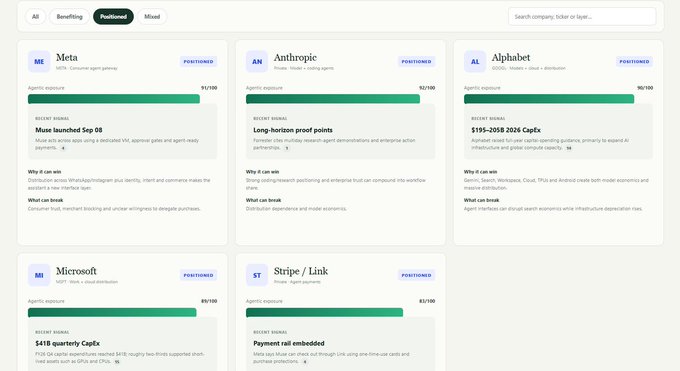Screen dimensions: 680x371
Task: Click the citation chip in Alphabet's recent signal
Action: coord(569,148)
